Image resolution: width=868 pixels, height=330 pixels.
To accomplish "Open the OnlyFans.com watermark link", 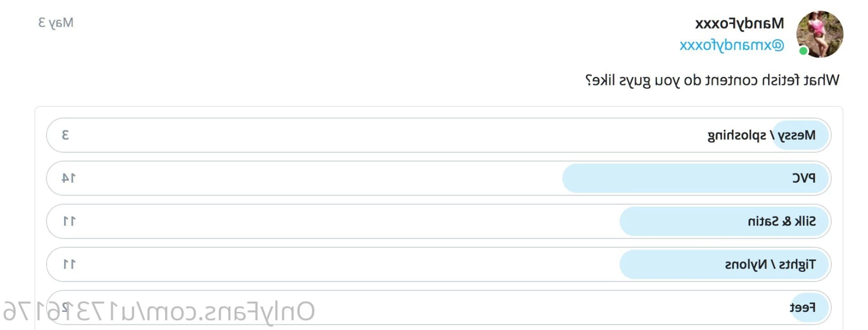I will click(159, 312).
